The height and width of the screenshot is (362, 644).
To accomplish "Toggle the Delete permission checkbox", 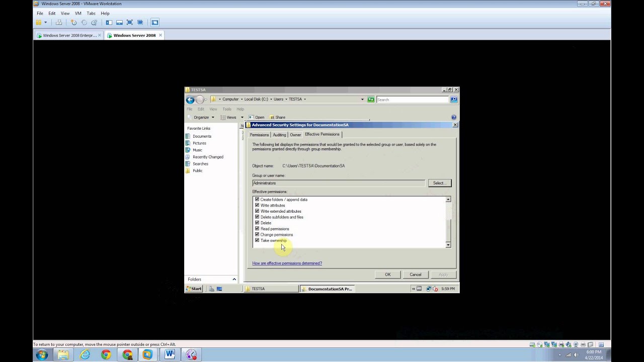I will [x=257, y=223].
